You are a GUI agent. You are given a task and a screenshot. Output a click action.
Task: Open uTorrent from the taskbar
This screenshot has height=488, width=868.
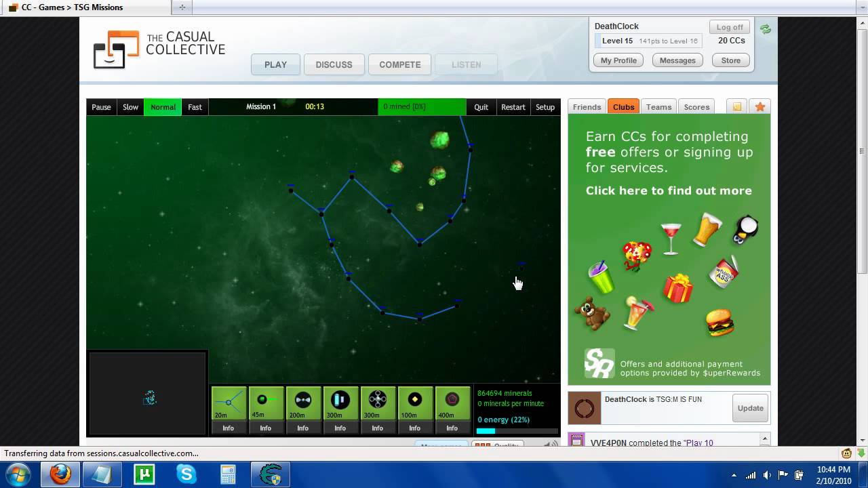(x=144, y=474)
